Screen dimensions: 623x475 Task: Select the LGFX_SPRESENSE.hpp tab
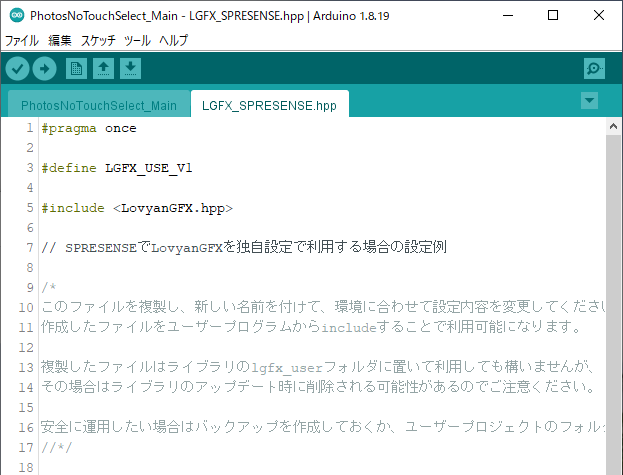click(x=269, y=105)
